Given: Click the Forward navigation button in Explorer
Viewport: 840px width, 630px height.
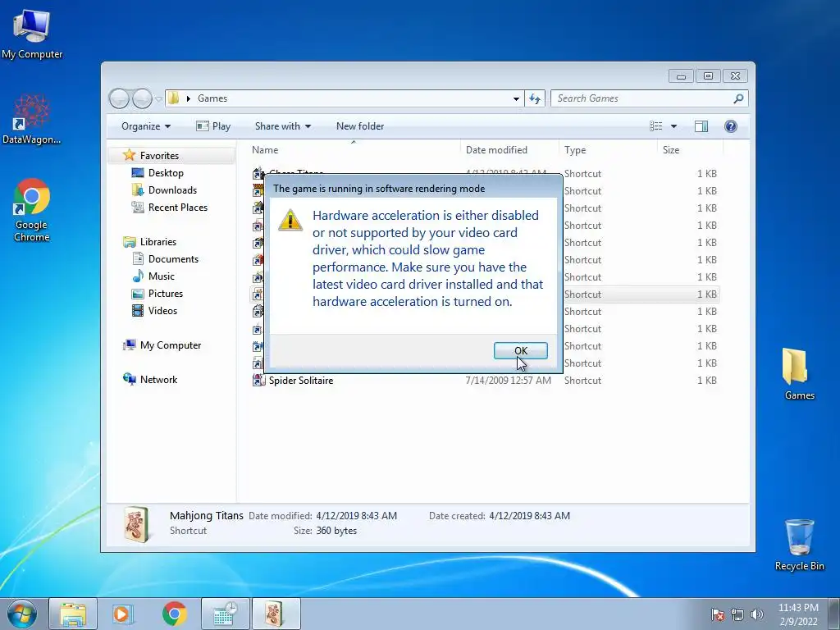Looking at the screenshot, I should 142,98.
